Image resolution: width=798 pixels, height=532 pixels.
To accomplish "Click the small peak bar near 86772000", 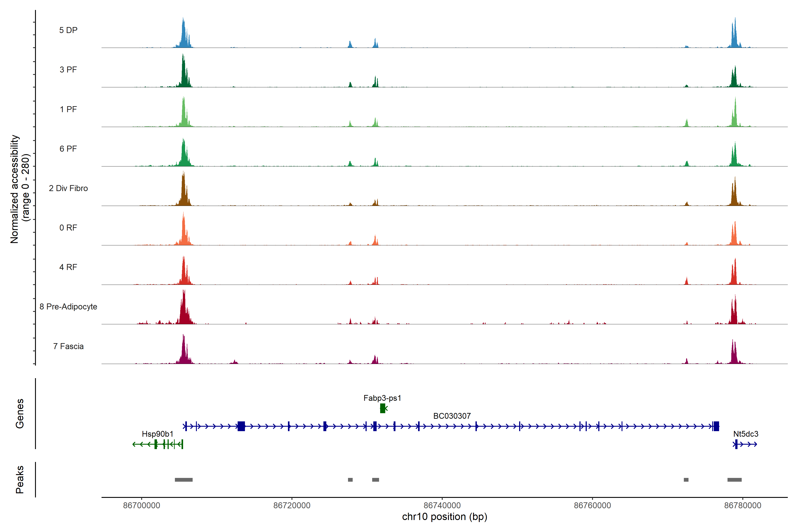I will pos(686,480).
